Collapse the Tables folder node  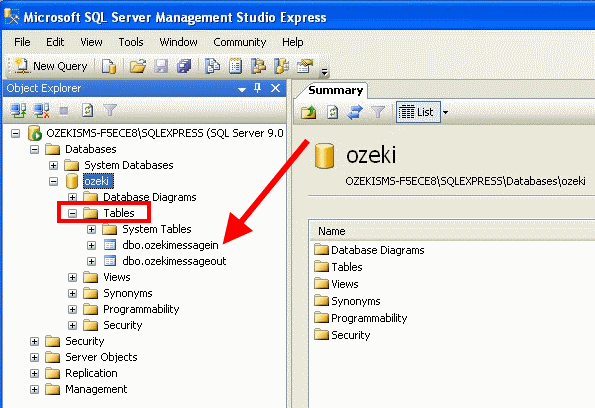coord(72,213)
